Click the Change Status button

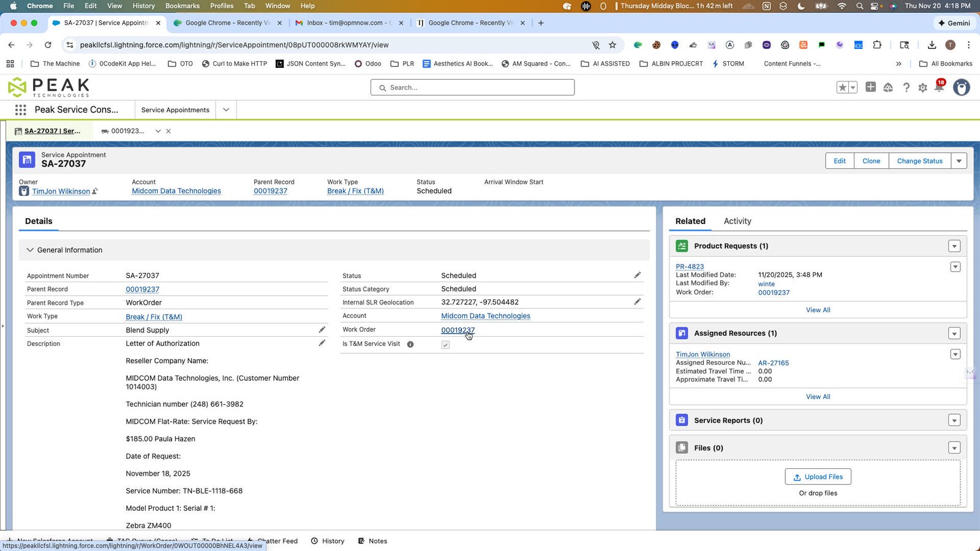point(920,161)
